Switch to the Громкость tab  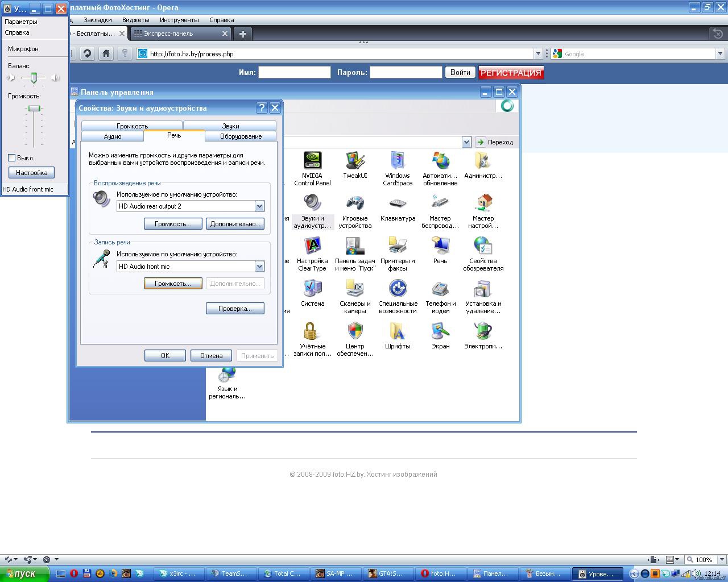click(x=132, y=126)
